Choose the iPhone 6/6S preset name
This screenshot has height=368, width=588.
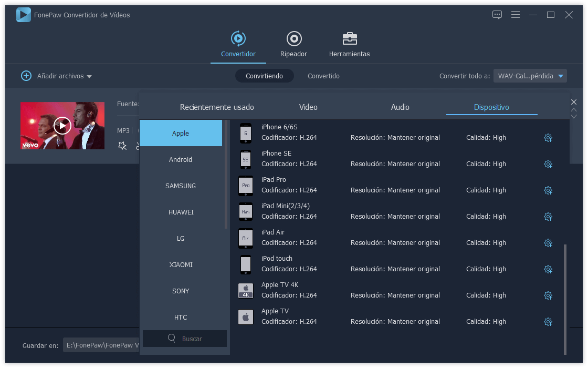pos(279,127)
